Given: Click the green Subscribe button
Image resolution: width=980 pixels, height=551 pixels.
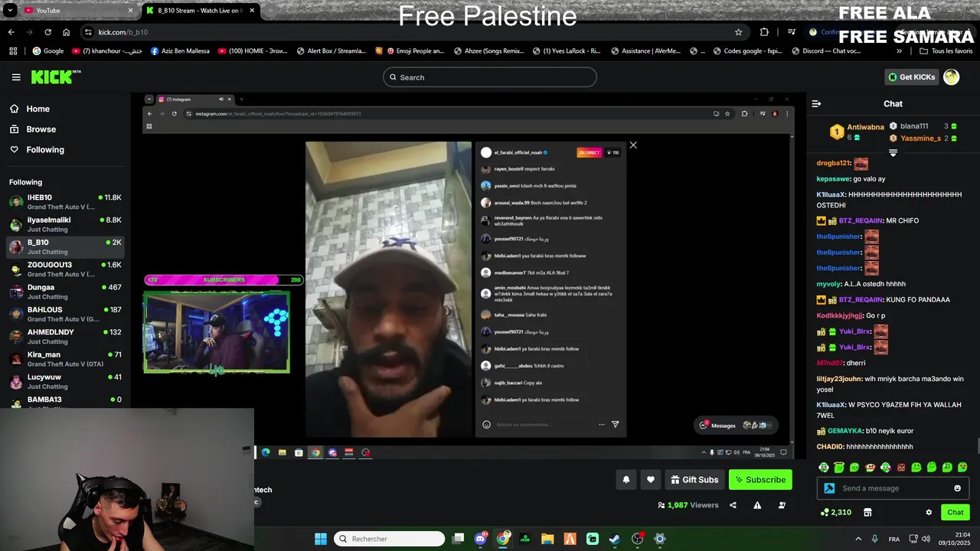Looking at the screenshot, I should [760, 480].
